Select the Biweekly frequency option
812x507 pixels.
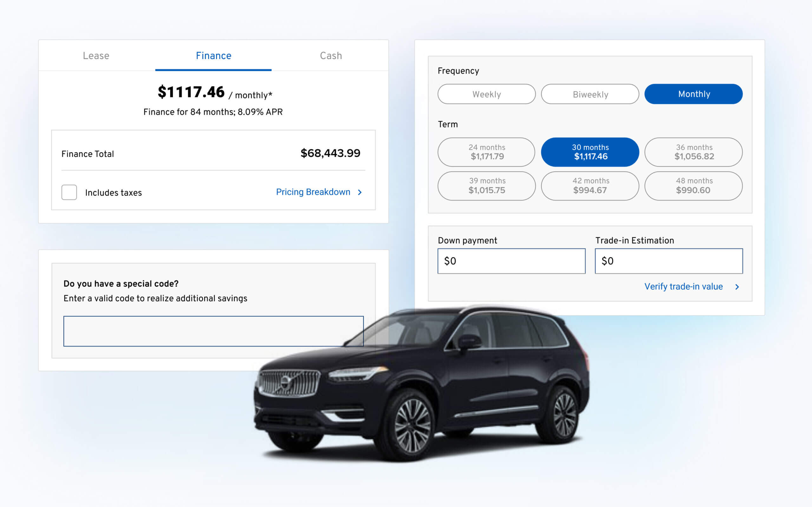590,94
